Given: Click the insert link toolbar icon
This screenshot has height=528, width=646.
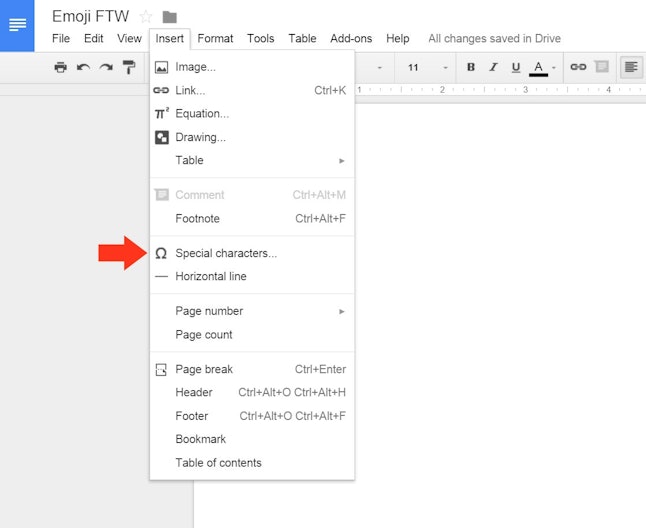Looking at the screenshot, I should [x=578, y=67].
